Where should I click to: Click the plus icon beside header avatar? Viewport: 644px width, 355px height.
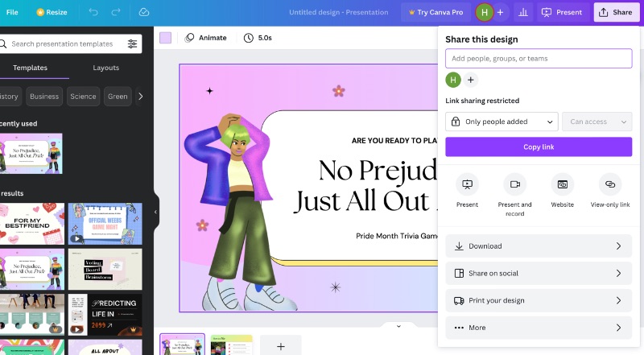pyautogui.click(x=500, y=12)
